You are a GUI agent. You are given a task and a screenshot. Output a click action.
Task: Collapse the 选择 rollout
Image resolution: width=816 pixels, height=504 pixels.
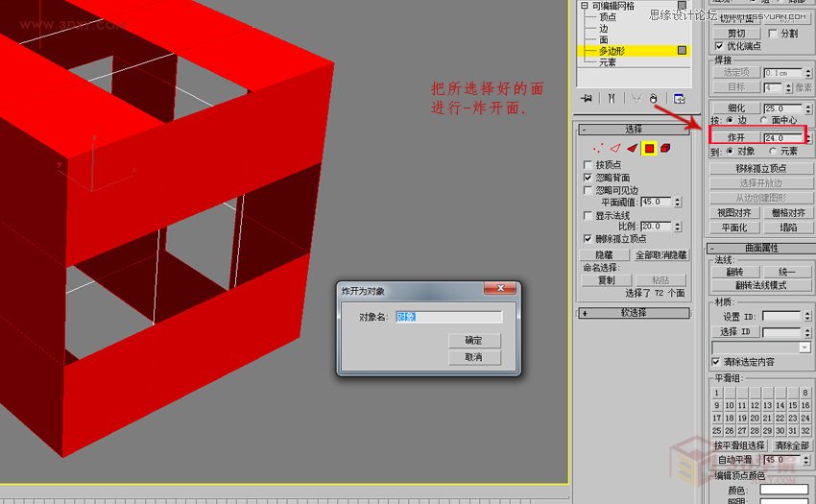pos(634,130)
